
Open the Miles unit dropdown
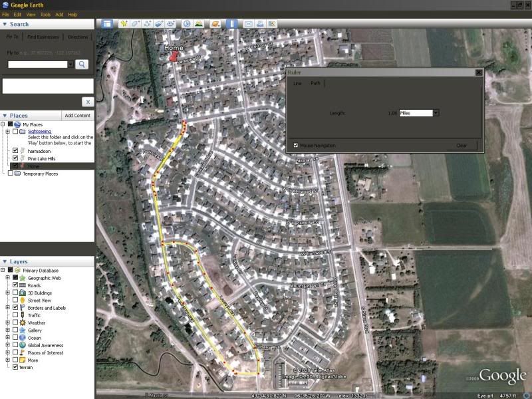point(436,113)
